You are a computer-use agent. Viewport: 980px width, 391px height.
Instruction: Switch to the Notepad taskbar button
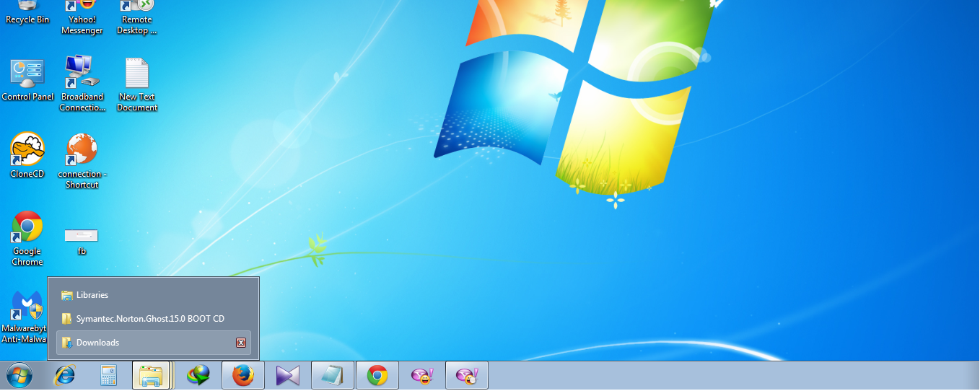pyautogui.click(x=332, y=376)
